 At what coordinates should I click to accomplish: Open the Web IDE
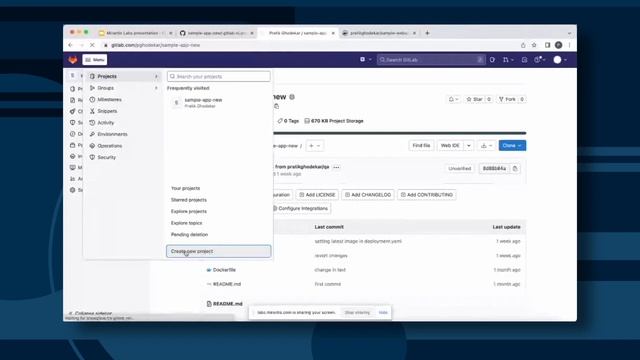450,145
